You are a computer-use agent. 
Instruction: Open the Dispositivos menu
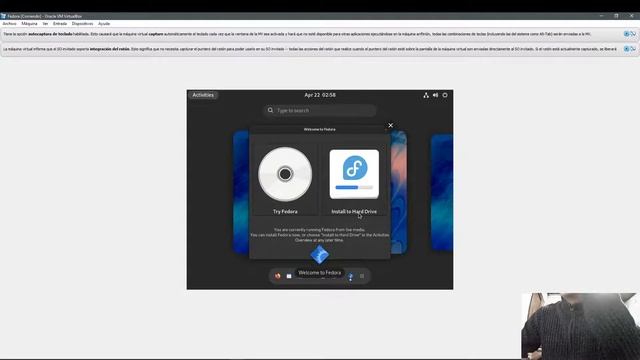pos(82,24)
